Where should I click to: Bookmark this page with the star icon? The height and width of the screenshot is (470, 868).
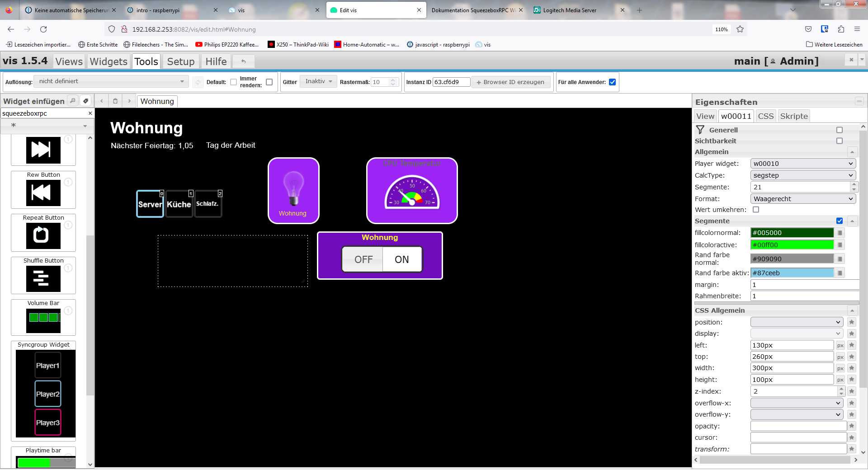(x=740, y=29)
